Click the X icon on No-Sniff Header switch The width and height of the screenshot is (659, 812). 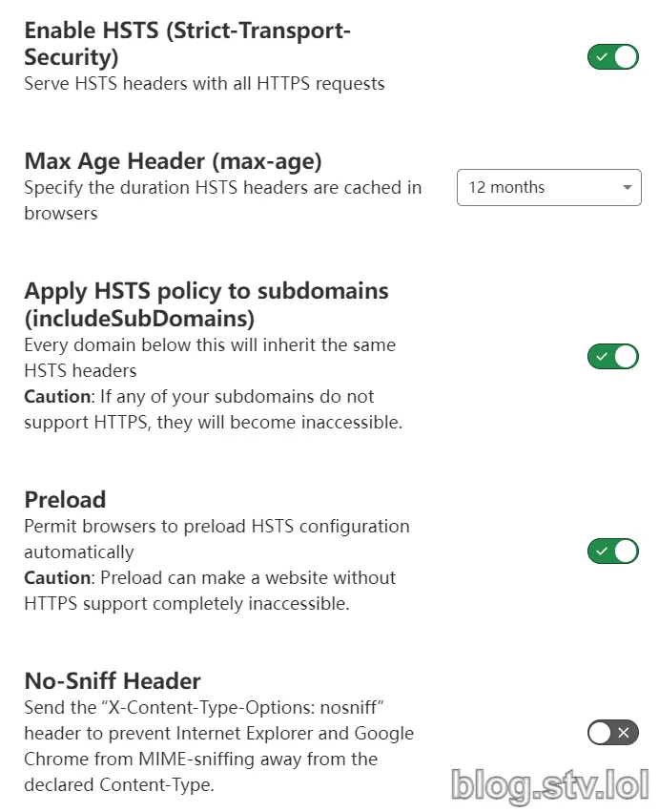624,733
